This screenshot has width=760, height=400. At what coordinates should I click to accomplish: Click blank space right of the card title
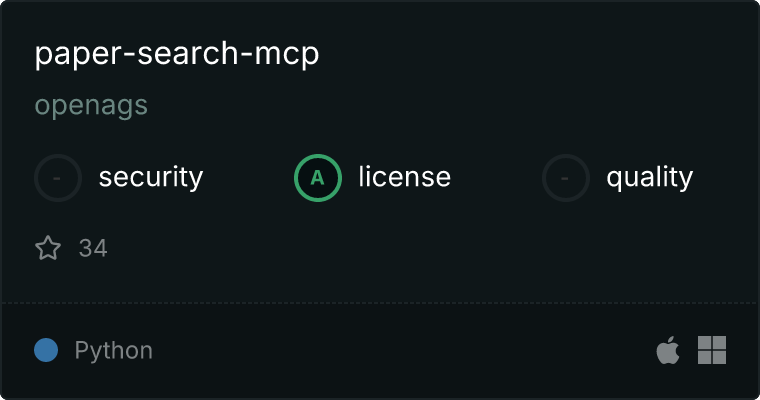533,53
